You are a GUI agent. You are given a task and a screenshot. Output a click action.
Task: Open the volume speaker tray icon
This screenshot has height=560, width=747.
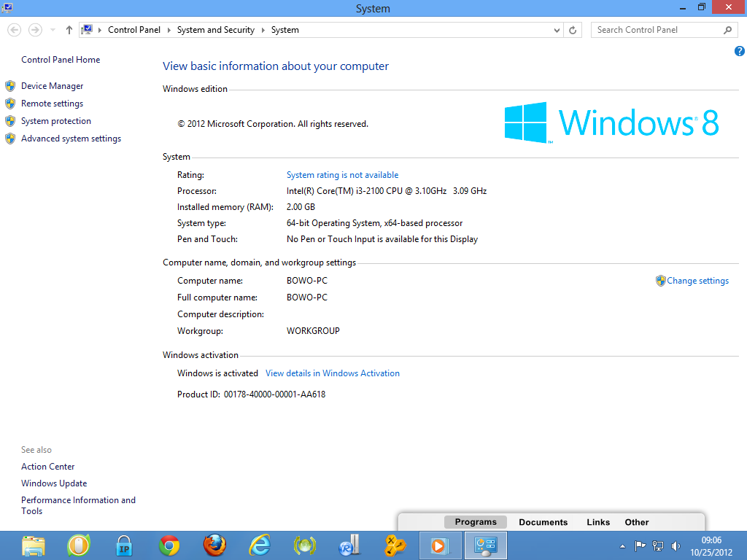point(675,545)
